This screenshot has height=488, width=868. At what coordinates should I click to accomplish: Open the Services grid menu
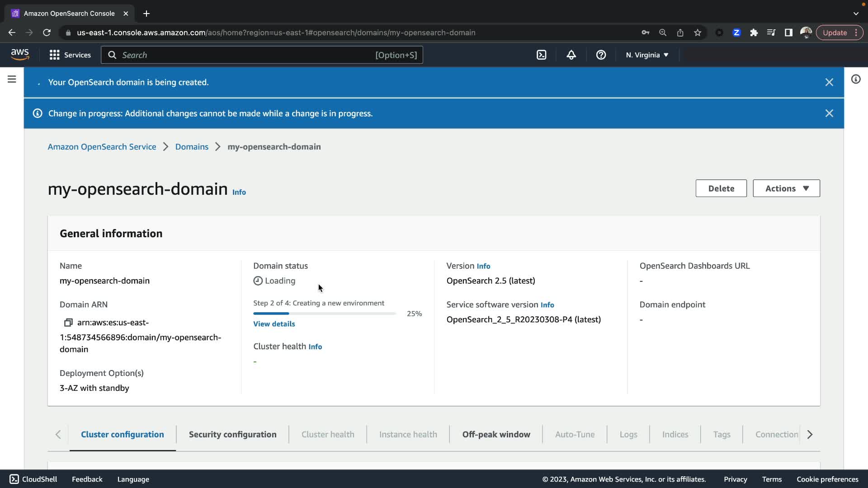click(70, 55)
